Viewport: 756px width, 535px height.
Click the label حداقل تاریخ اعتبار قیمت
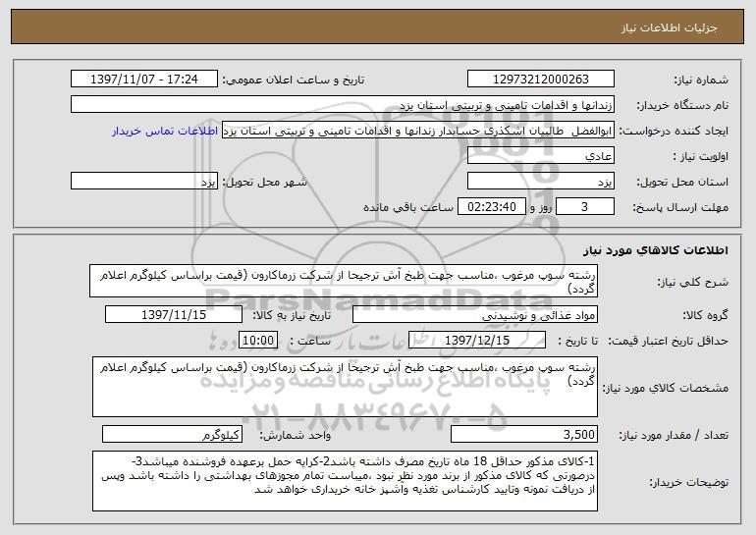click(x=669, y=342)
